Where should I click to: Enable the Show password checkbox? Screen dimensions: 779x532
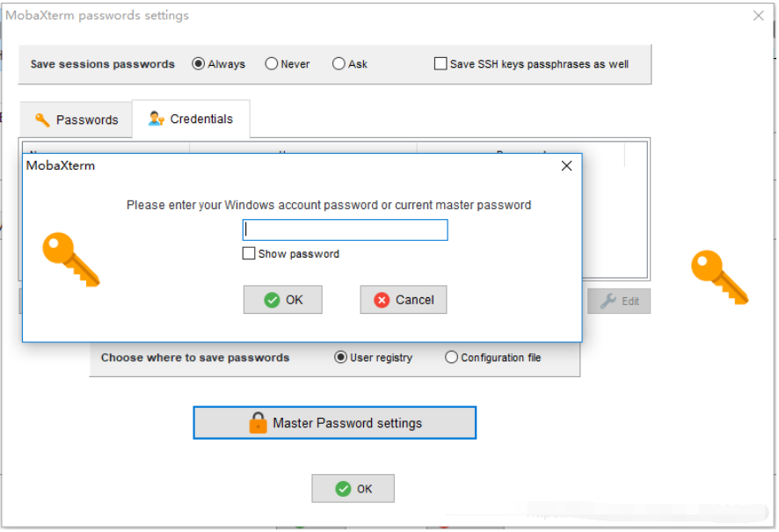[x=249, y=254]
